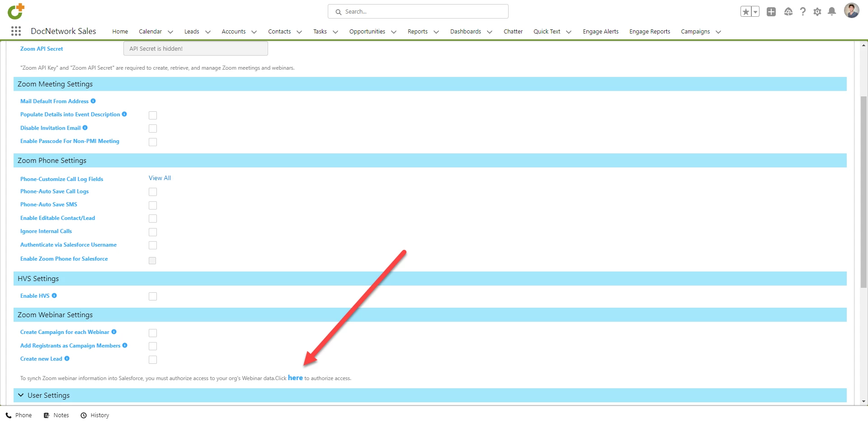Click the Zoom API Secret hidden field
Screen dimensions: 868x424
[x=196, y=48]
